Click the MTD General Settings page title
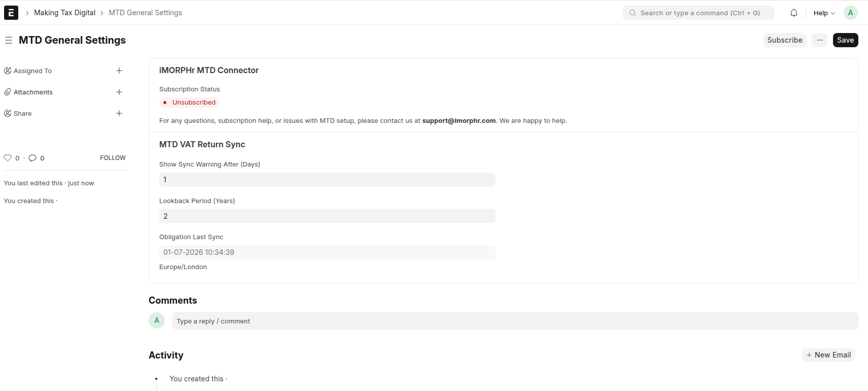 coord(72,40)
